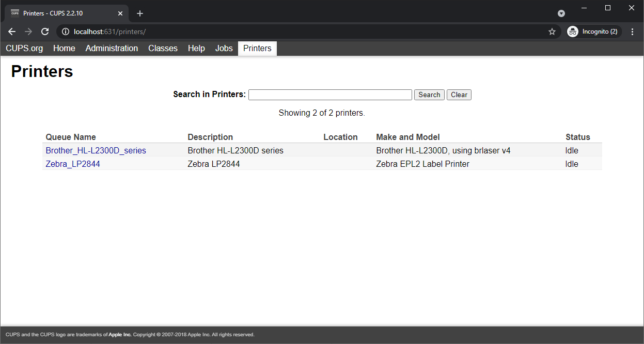Image resolution: width=644 pixels, height=344 pixels.
Task: Open the Help section
Action: 196,49
